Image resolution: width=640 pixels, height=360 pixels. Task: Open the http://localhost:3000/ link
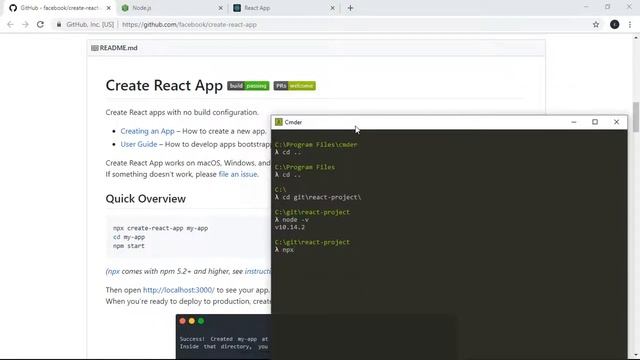pyautogui.click(x=178, y=290)
